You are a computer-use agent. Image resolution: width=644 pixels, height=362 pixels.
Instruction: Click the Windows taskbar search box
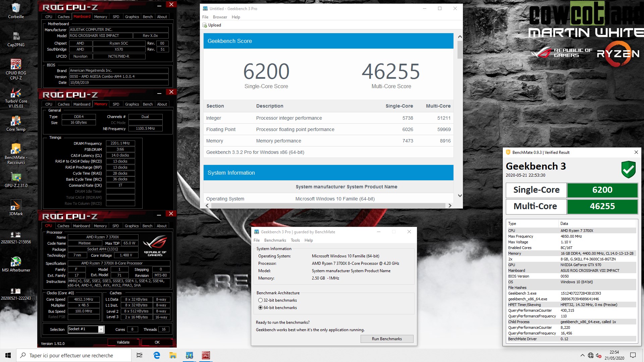74,355
